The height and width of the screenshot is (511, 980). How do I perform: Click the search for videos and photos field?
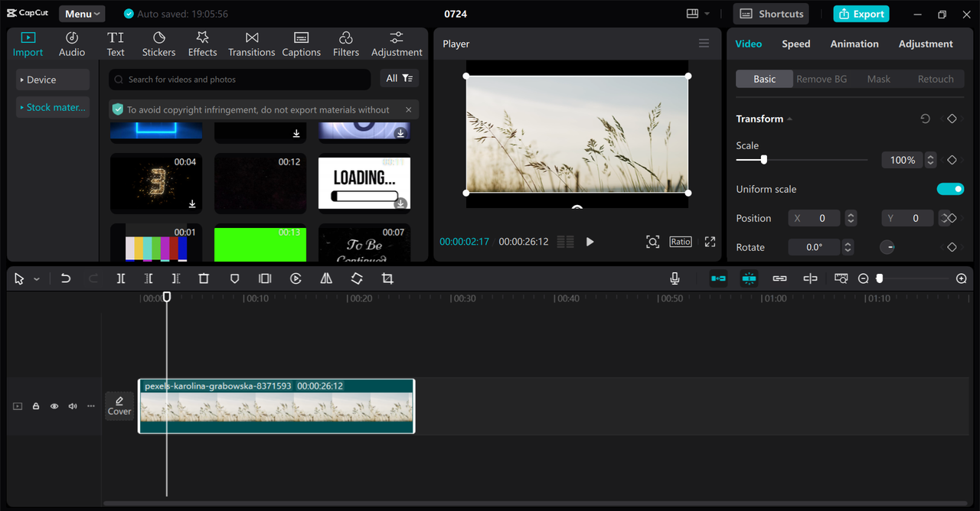[240, 80]
